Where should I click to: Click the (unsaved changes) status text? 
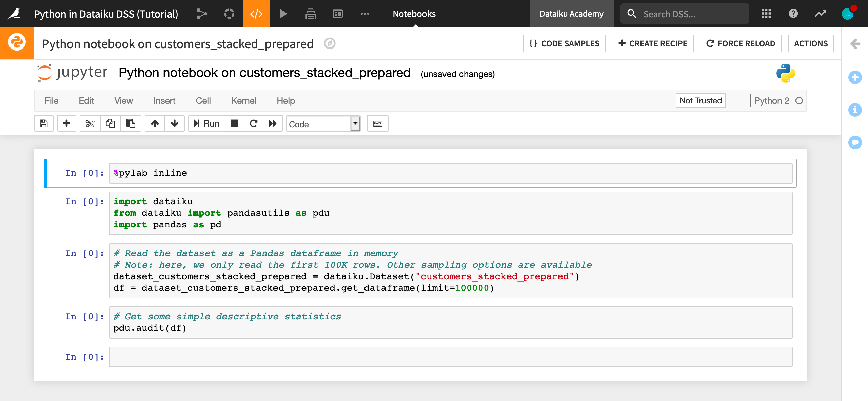point(458,74)
